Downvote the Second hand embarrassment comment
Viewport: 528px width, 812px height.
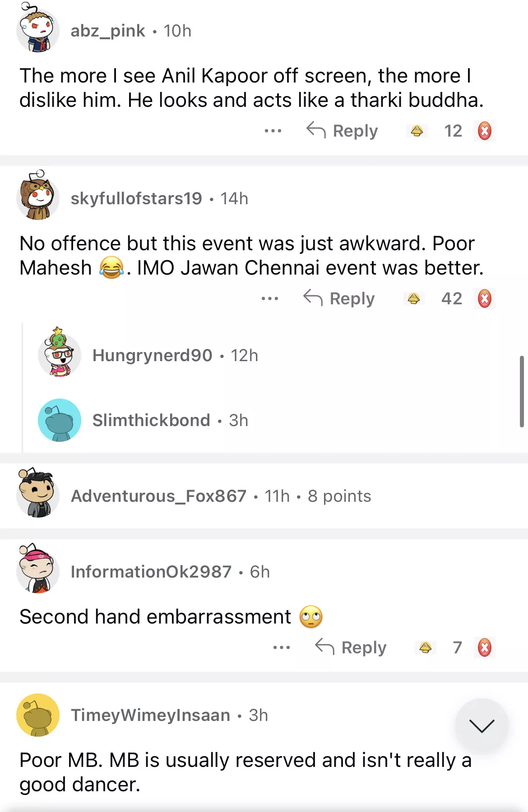485,648
